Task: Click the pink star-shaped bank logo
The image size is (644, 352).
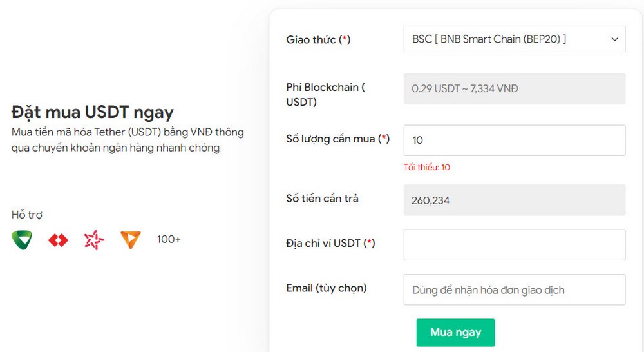Action: coord(93,240)
